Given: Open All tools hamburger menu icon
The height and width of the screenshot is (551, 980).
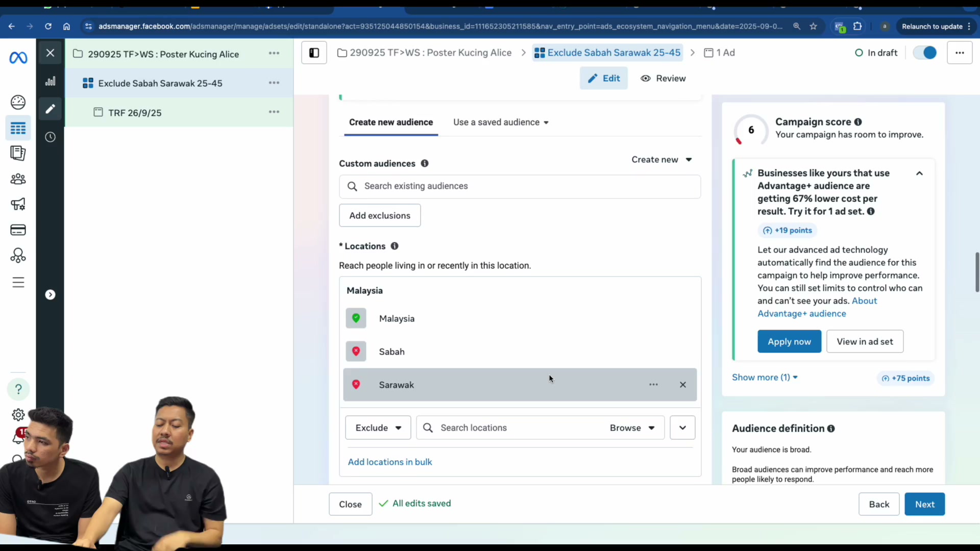Looking at the screenshot, I should [18, 282].
